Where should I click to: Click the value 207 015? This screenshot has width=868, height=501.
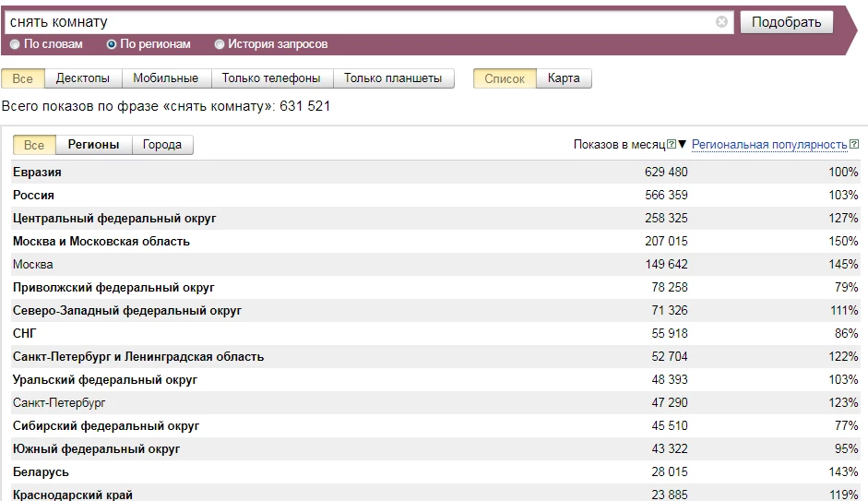point(666,242)
